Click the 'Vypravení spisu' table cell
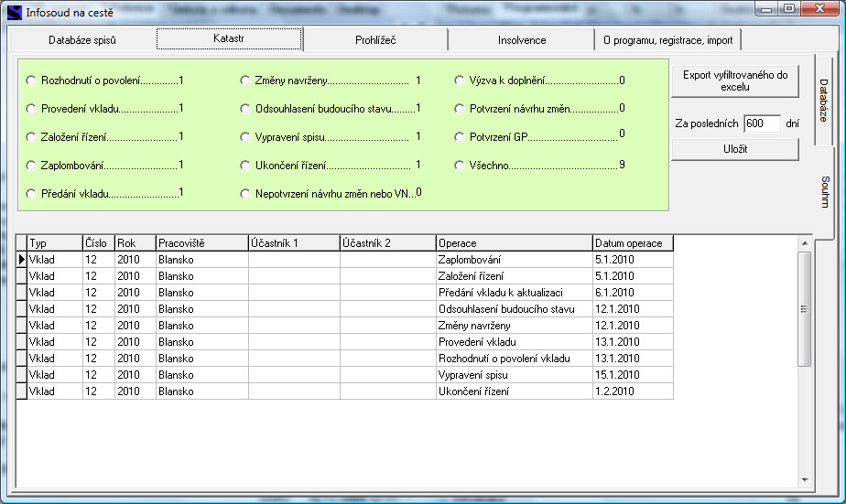This screenshot has height=504, width=846. (x=515, y=375)
